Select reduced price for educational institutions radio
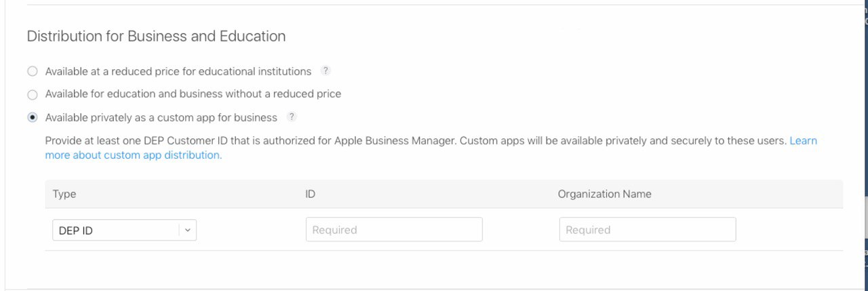The width and height of the screenshot is (868, 291). point(33,71)
